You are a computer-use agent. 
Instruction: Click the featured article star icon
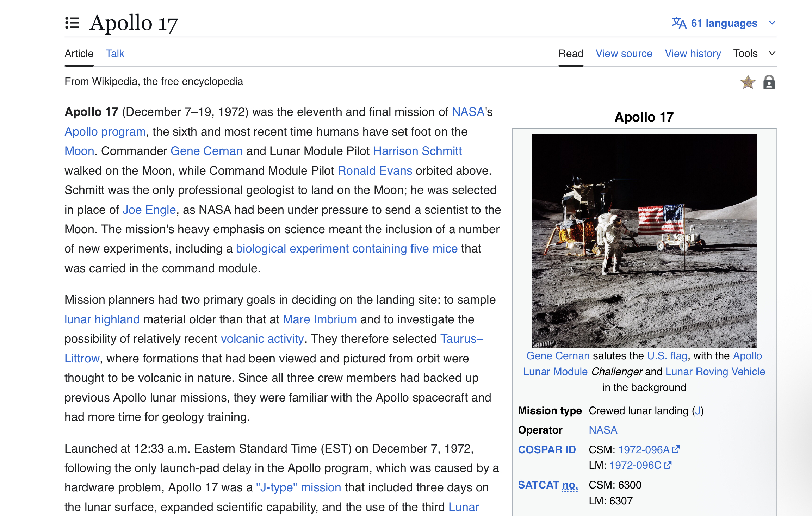coord(748,82)
